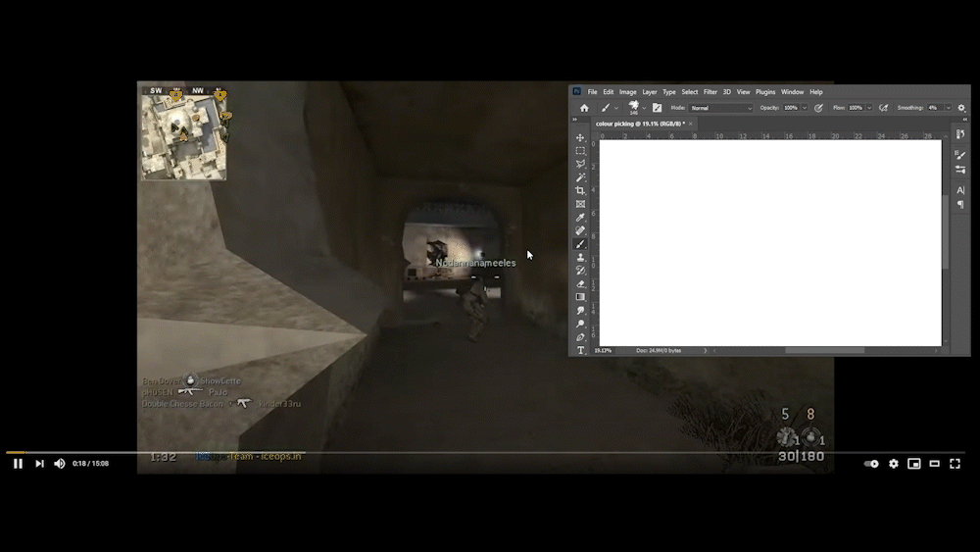This screenshot has height=552, width=980.
Task: Select the Clone Stamp tool
Action: click(x=580, y=257)
